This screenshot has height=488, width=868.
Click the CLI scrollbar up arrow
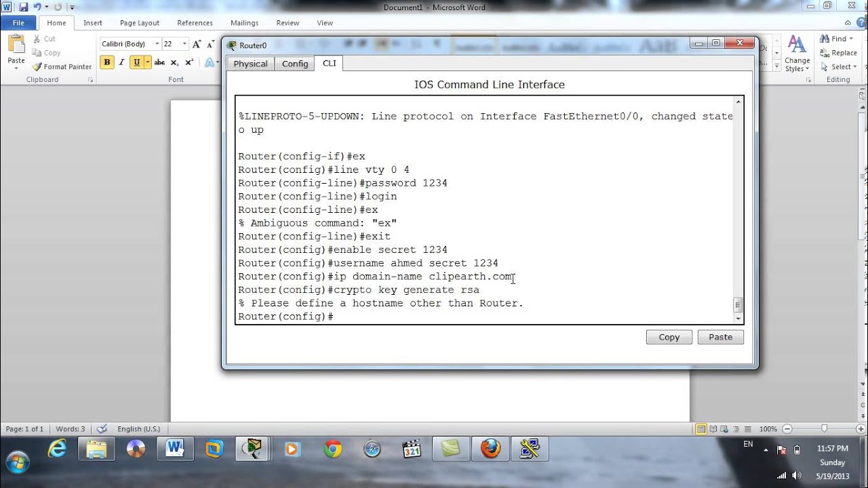click(x=738, y=102)
